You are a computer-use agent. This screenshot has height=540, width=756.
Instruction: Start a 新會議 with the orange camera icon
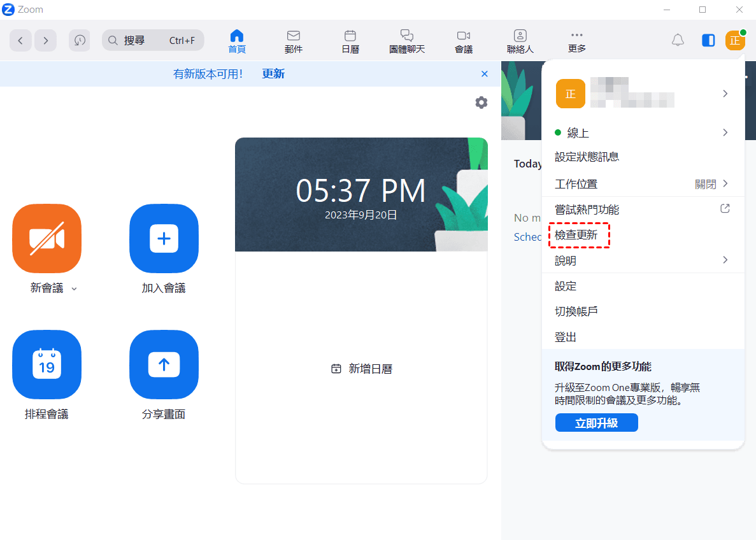tap(46, 238)
